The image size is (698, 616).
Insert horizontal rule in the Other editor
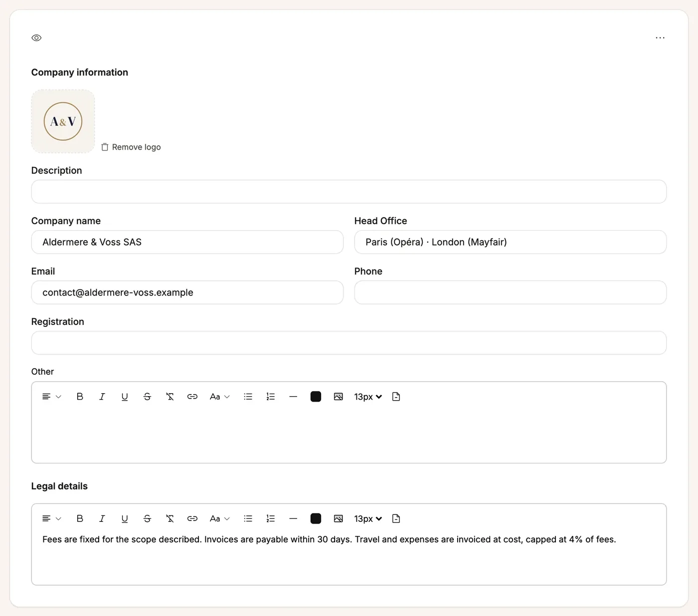click(293, 397)
